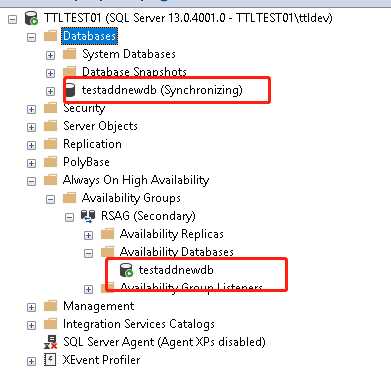Expand the Security folder node
Viewport: 391px width, 368px height.
click(x=31, y=109)
